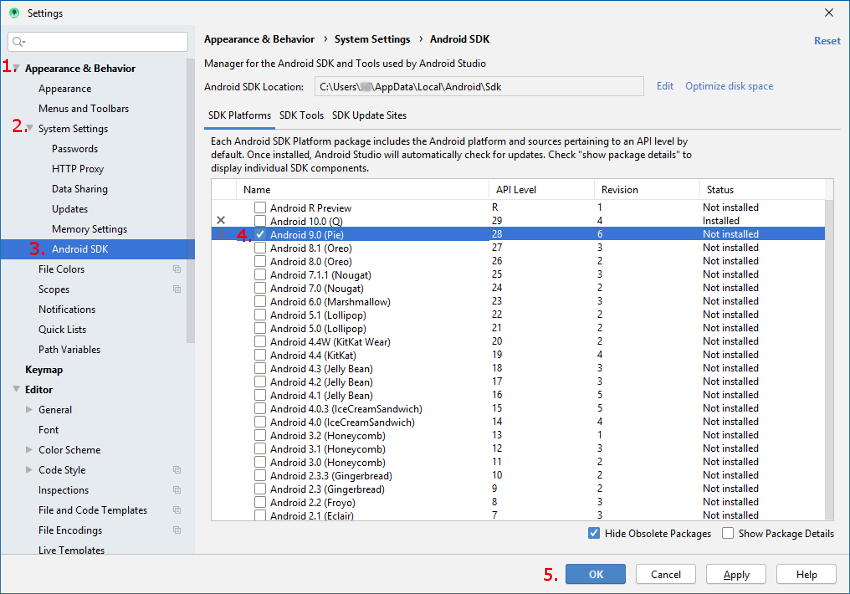
Task: Click the search magnifier icon
Action: pos(18,42)
